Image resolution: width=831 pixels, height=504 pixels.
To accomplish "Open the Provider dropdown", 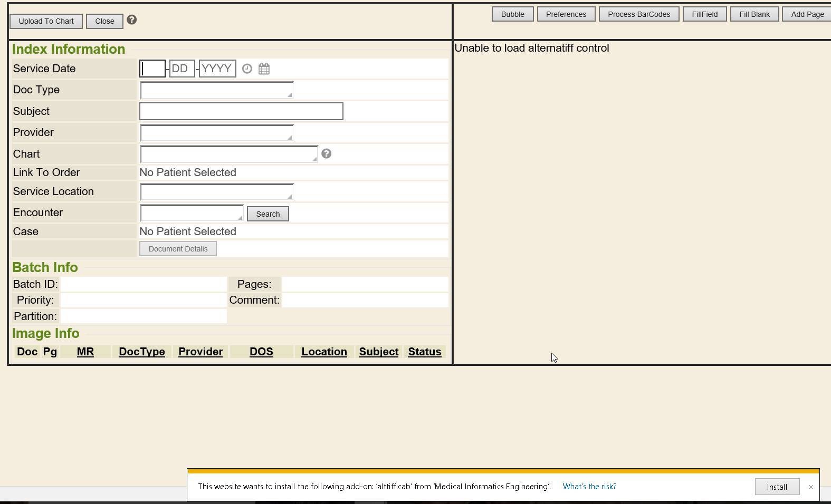I will click(x=216, y=133).
